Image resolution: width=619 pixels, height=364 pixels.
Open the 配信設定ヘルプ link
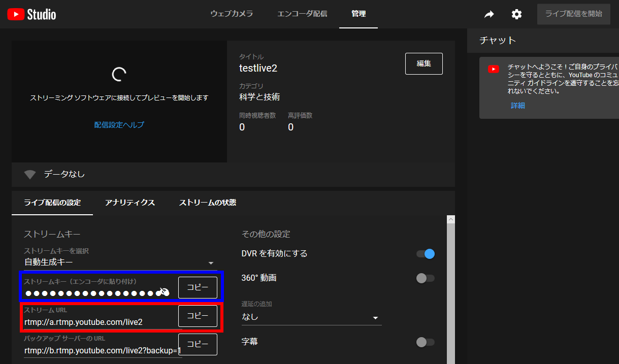click(x=119, y=124)
